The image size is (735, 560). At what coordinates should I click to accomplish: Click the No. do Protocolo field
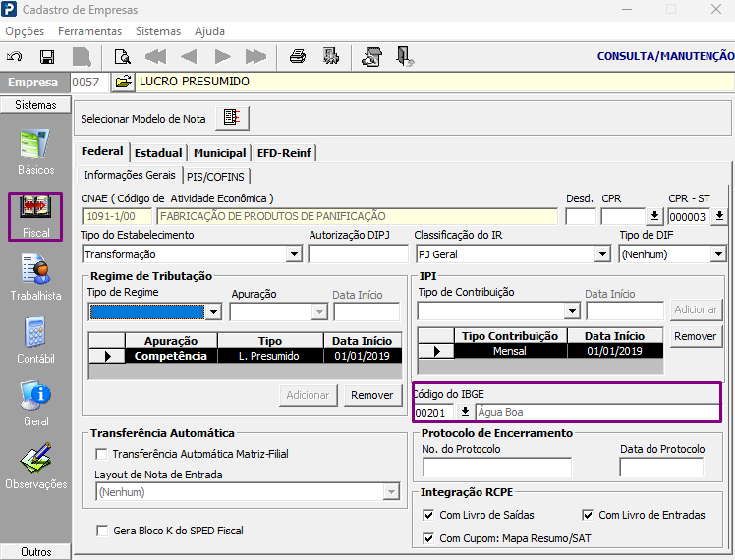497,468
